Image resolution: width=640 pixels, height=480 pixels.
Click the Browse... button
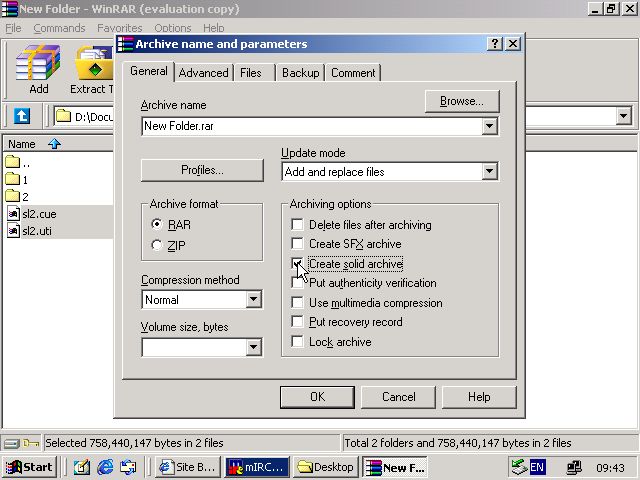click(x=462, y=101)
